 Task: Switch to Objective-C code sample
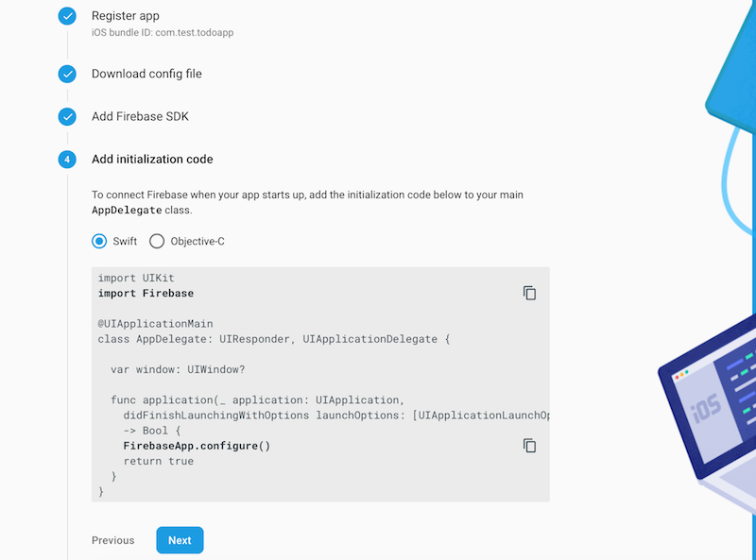(x=157, y=241)
